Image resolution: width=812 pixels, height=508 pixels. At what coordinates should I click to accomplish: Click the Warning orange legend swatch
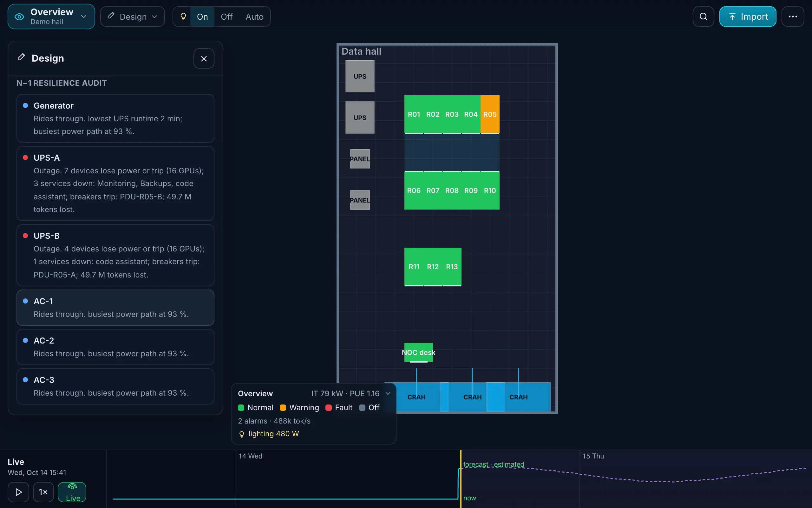point(283,408)
